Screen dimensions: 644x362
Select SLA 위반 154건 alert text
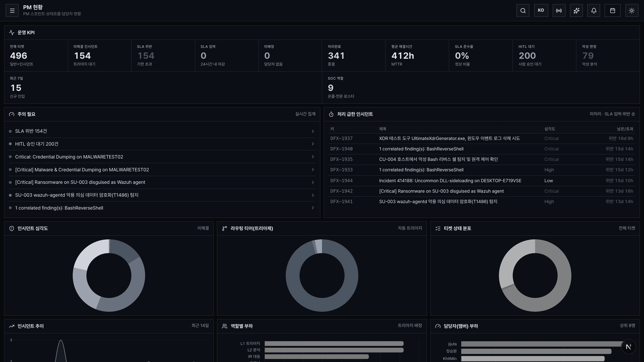[31, 131]
